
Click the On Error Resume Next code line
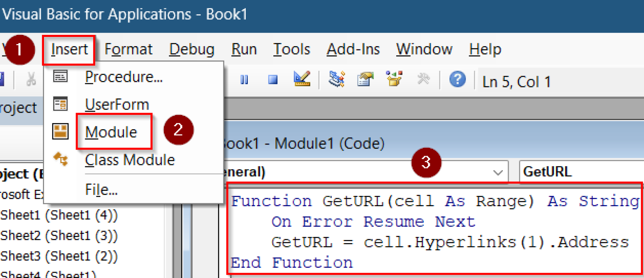[373, 222]
